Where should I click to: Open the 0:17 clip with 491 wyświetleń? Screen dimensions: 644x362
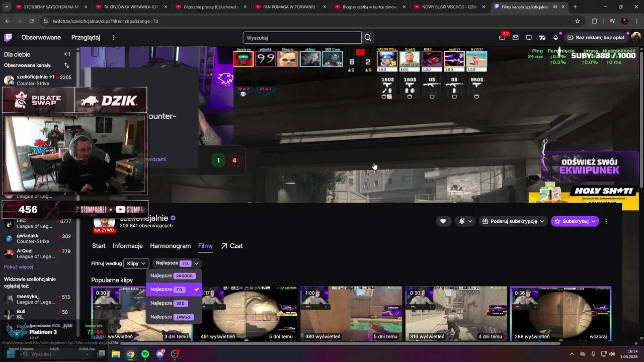[x=247, y=314]
